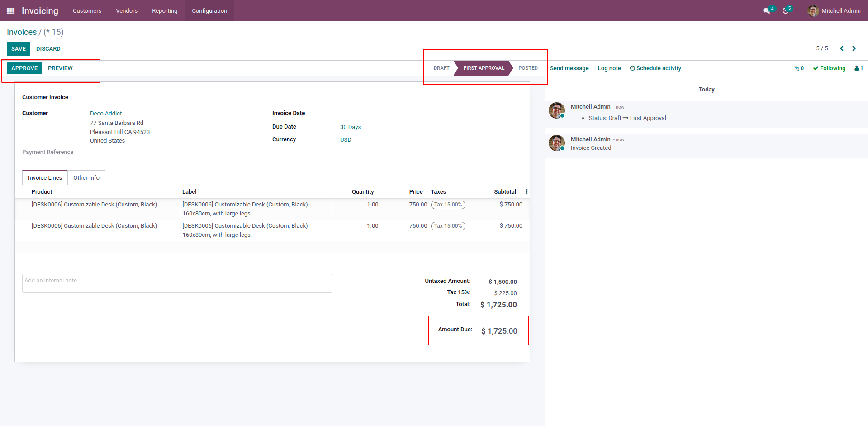Open the USD currency field
Viewport: 868px width, 426px height.
point(346,140)
